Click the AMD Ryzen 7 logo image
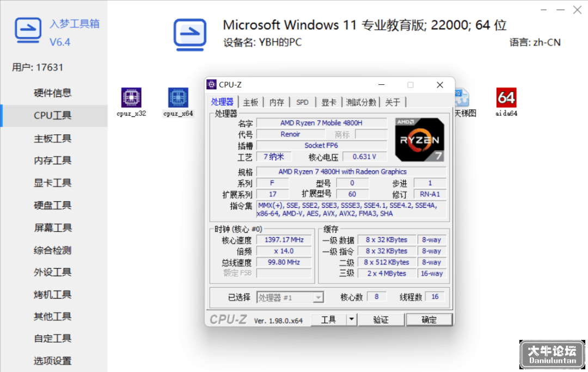This screenshot has width=588, height=372. [x=420, y=140]
